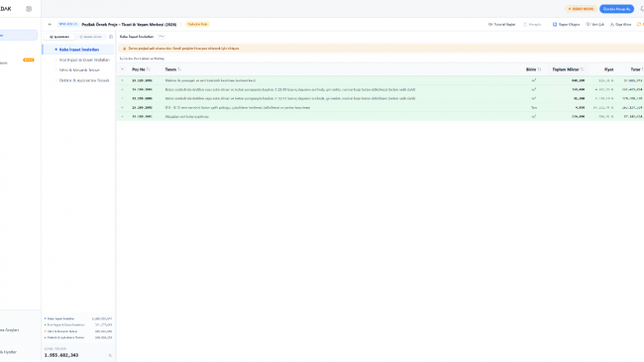Toggle the sidebar collapse icon near logo
The image size is (644, 362).
pos(29,9)
